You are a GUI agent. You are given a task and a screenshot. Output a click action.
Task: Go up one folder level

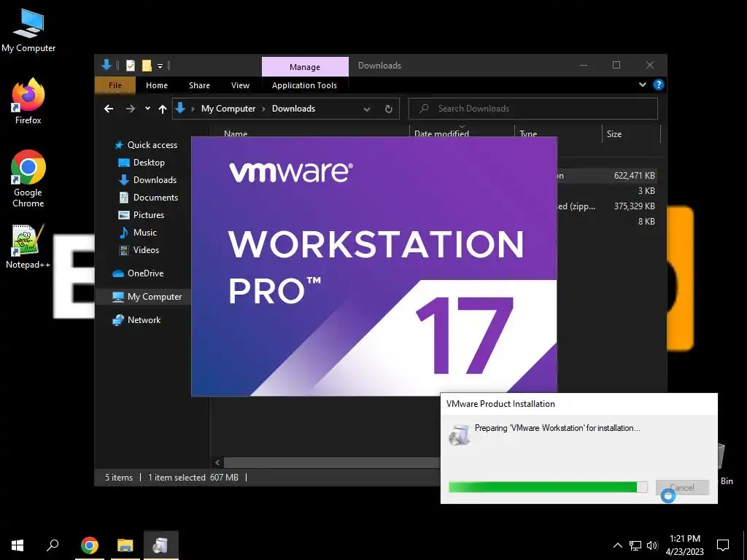coord(163,109)
